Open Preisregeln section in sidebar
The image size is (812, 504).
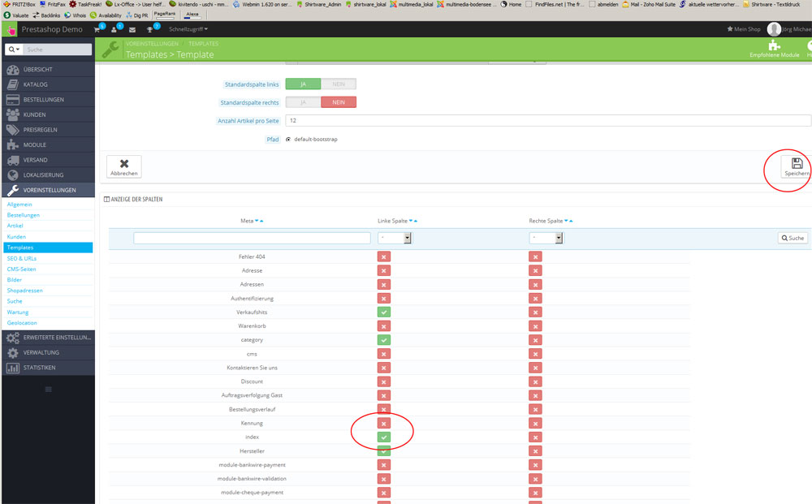pos(48,129)
